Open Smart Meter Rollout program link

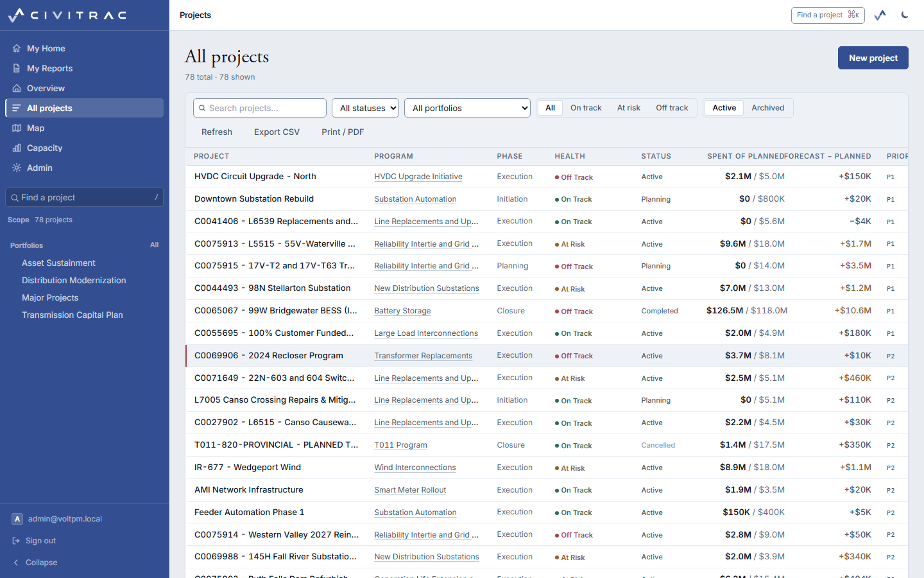410,490
